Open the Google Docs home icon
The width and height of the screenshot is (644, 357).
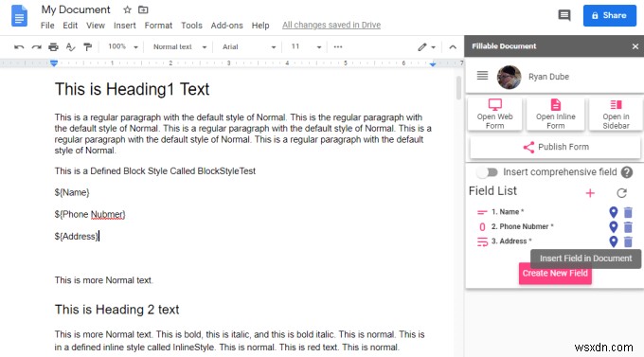[19, 16]
